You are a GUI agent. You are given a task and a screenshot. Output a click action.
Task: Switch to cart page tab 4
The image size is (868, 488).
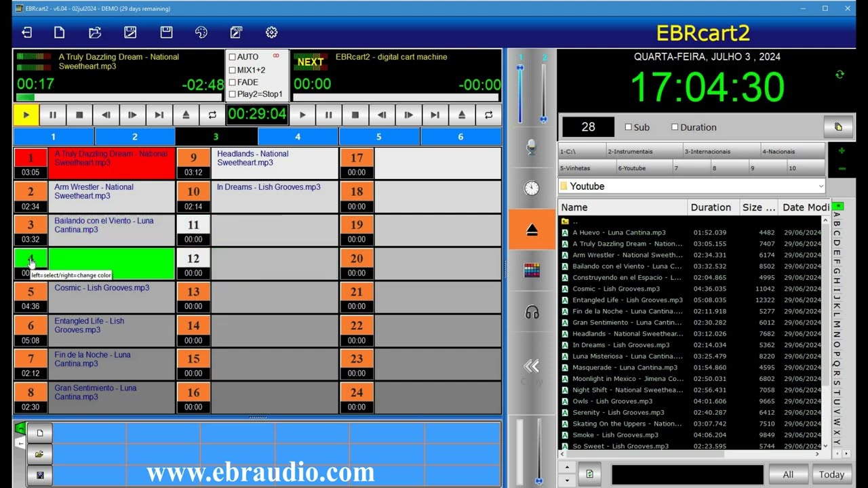click(298, 137)
